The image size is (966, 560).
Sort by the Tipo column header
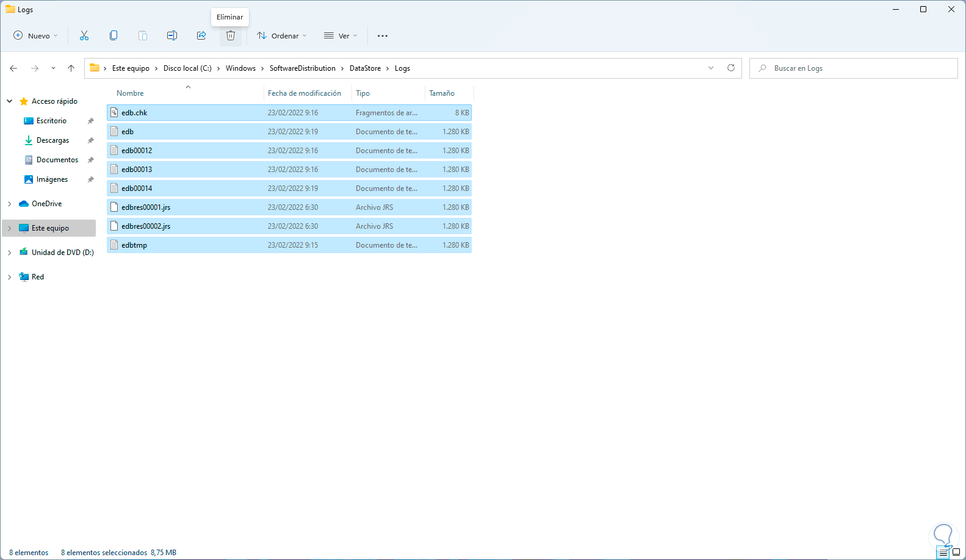click(362, 93)
